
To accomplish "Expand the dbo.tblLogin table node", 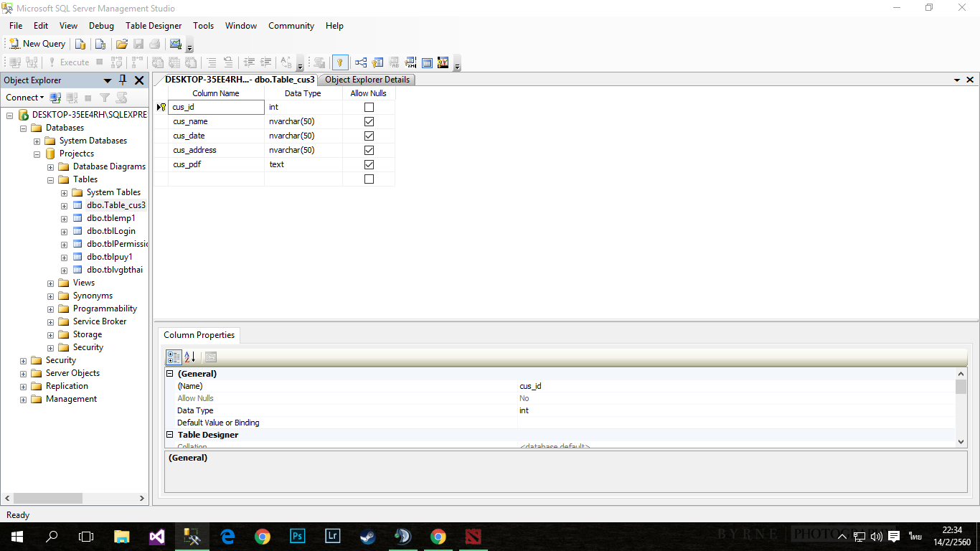I will 65,231.
